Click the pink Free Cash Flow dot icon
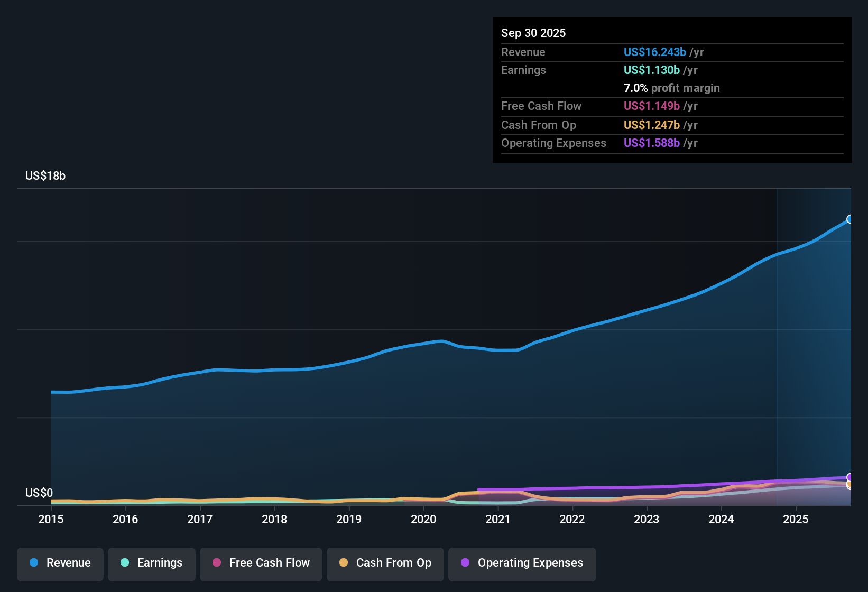 tap(217, 563)
